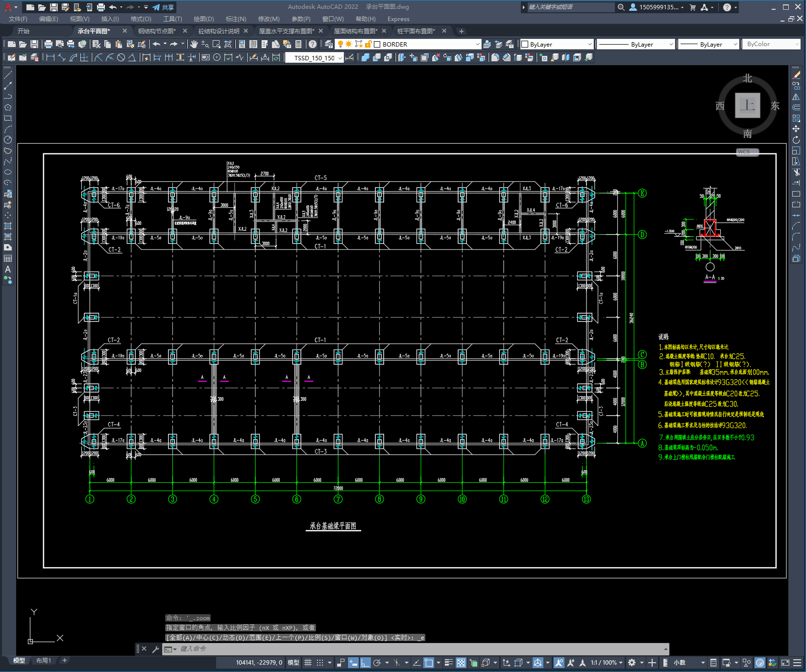The height and width of the screenshot is (672, 806).
Task: Click the search magnifier icon
Action: (x=621, y=7)
